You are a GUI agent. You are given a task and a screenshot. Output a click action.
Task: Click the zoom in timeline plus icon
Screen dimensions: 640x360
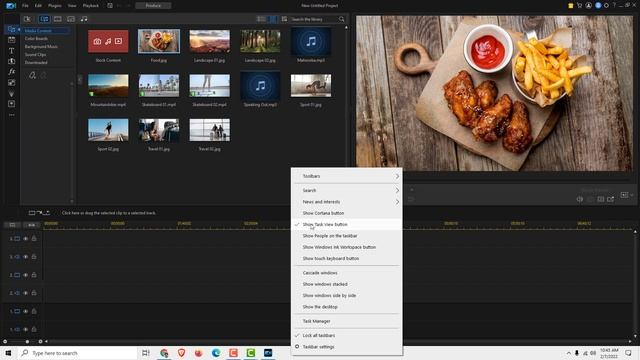click(40, 342)
